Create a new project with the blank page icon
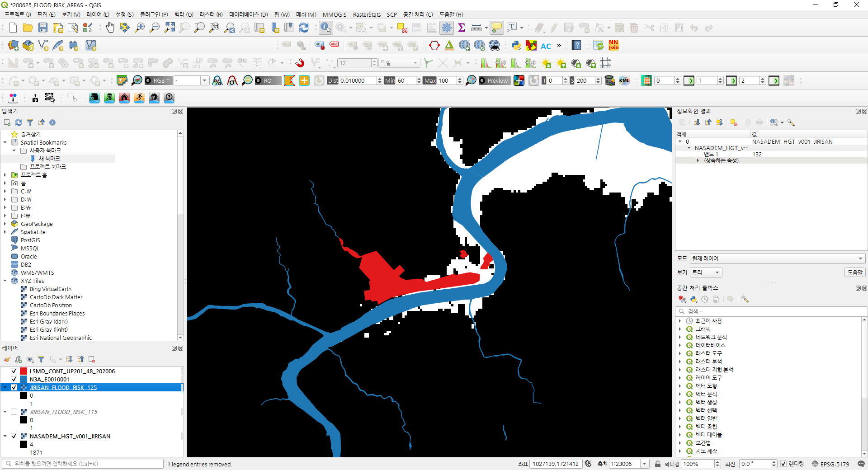The image size is (868, 470). pyautogui.click(x=13, y=28)
